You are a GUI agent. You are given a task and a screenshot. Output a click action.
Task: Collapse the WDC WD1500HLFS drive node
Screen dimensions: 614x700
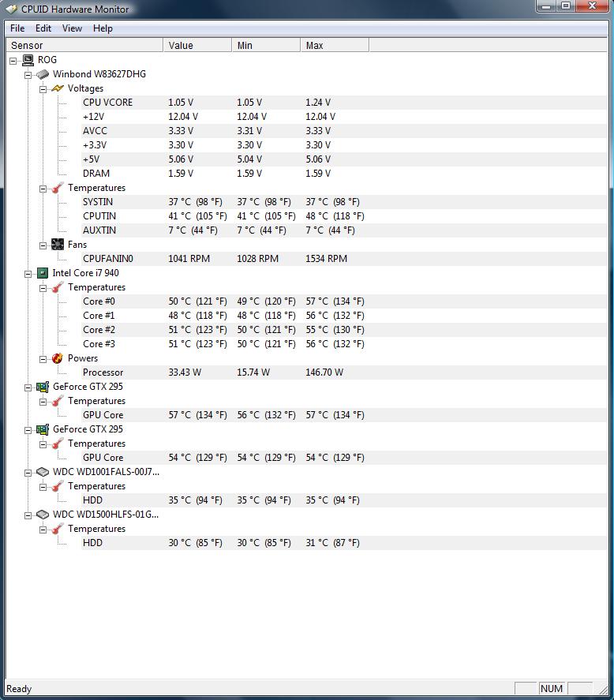[28, 515]
